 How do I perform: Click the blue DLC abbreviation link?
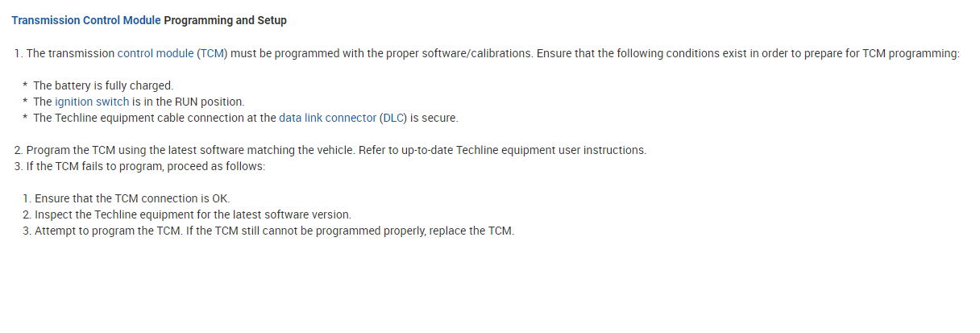pyautogui.click(x=393, y=118)
